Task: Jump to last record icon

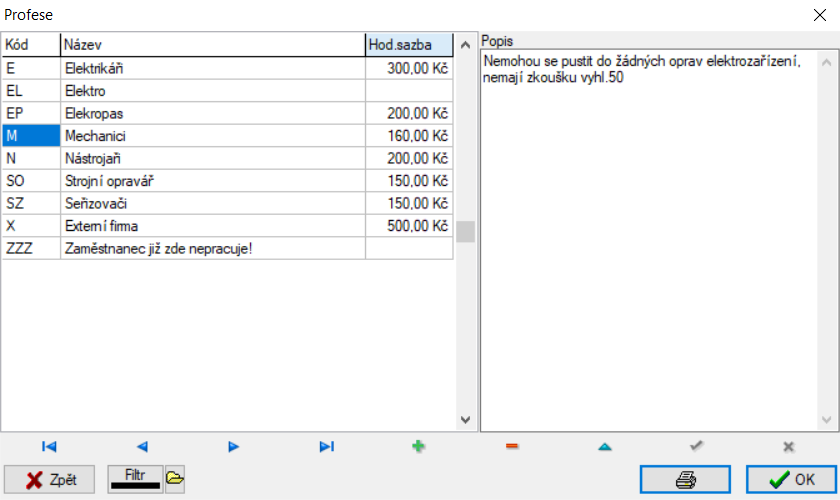Action: pyautogui.click(x=326, y=446)
